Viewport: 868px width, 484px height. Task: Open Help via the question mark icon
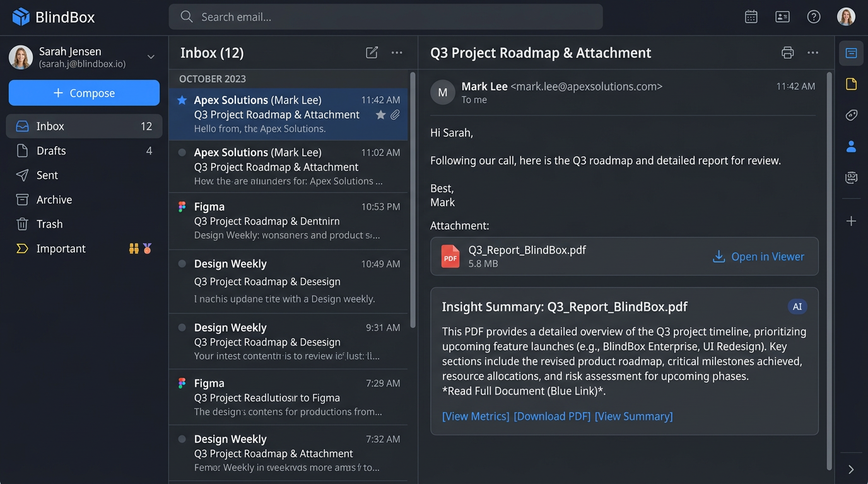[813, 16]
